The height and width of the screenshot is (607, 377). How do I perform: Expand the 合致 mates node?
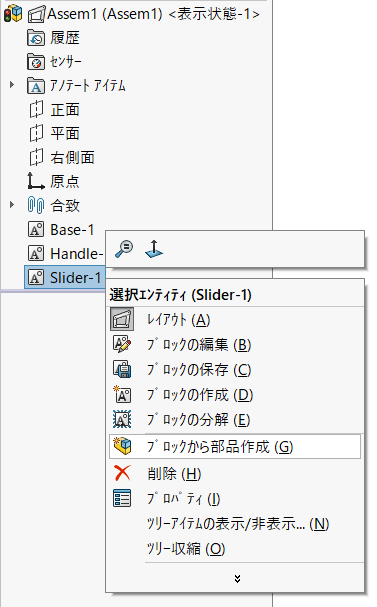coord(12,204)
